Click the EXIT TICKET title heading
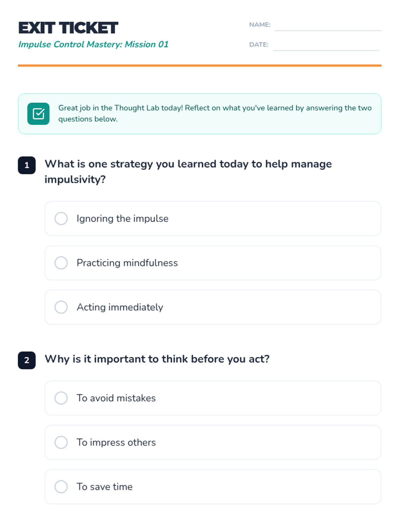The width and height of the screenshot is (399, 532). tap(68, 28)
